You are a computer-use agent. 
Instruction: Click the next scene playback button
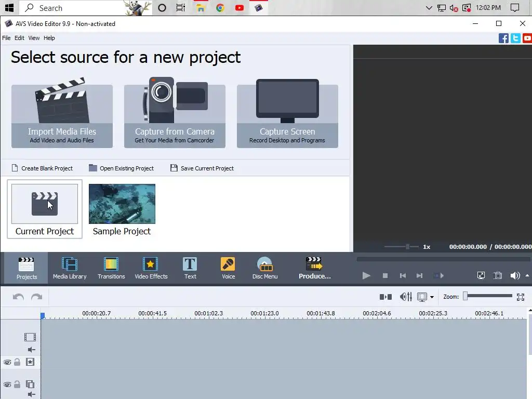click(438, 275)
